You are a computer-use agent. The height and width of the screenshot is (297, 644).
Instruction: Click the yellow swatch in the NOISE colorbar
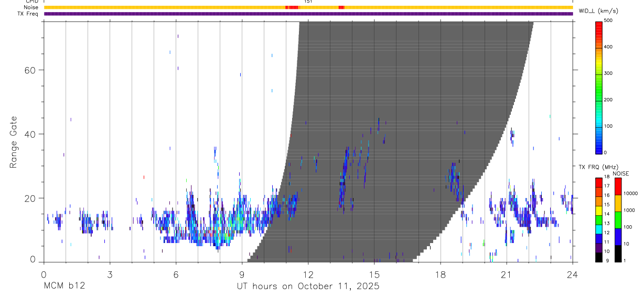[x=618, y=203]
